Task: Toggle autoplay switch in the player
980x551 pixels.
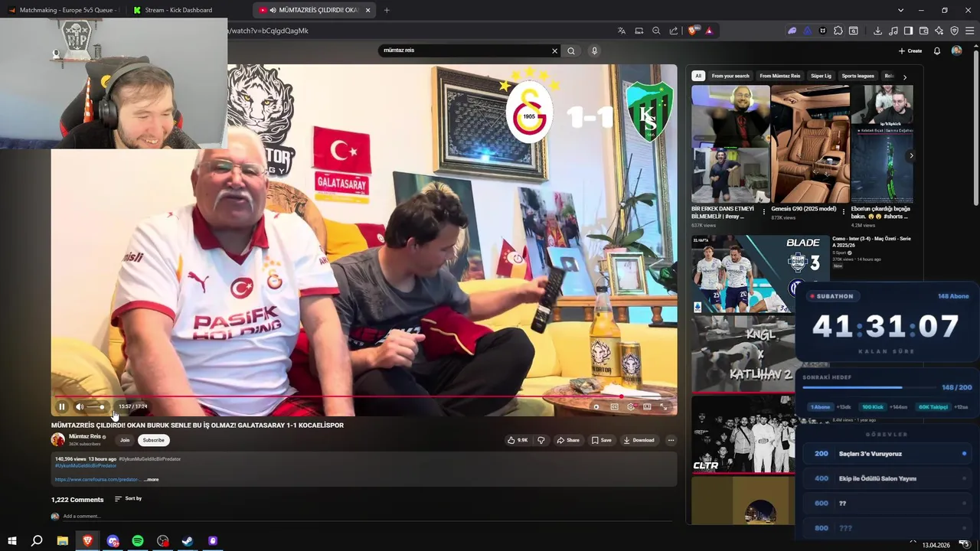Action: tap(596, 406)
